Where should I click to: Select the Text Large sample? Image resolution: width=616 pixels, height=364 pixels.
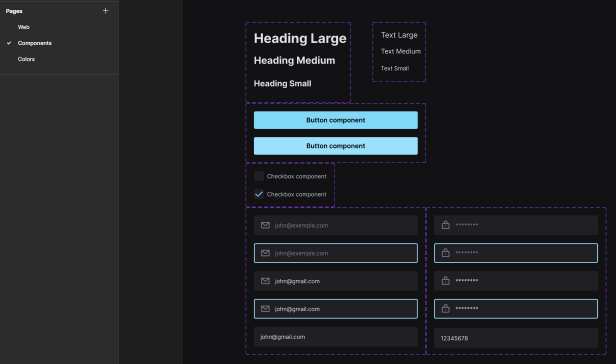399,35
